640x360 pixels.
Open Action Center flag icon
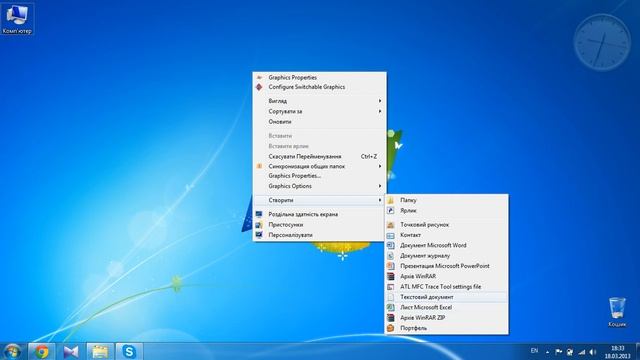pyautogui.click(x=559, y=352)
